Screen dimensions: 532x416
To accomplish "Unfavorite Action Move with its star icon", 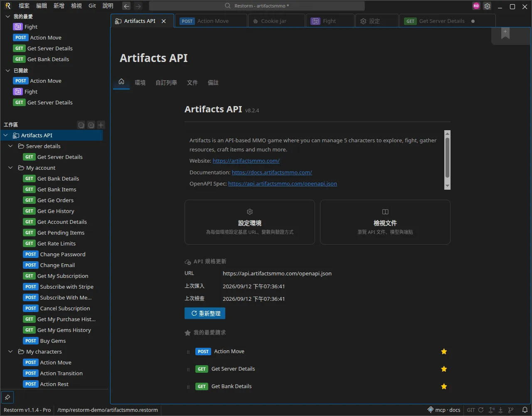I will [x=444, y=352].
